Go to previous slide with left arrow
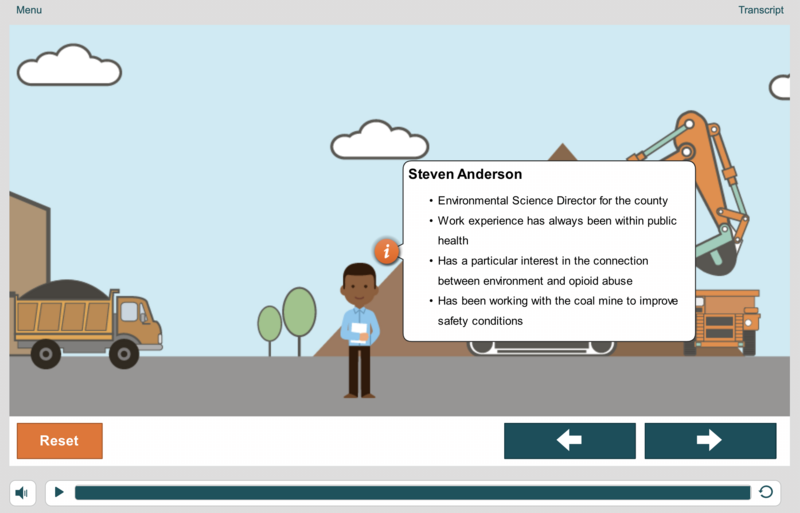This screenshot has width=800, height=513. [x=569, y=441]
